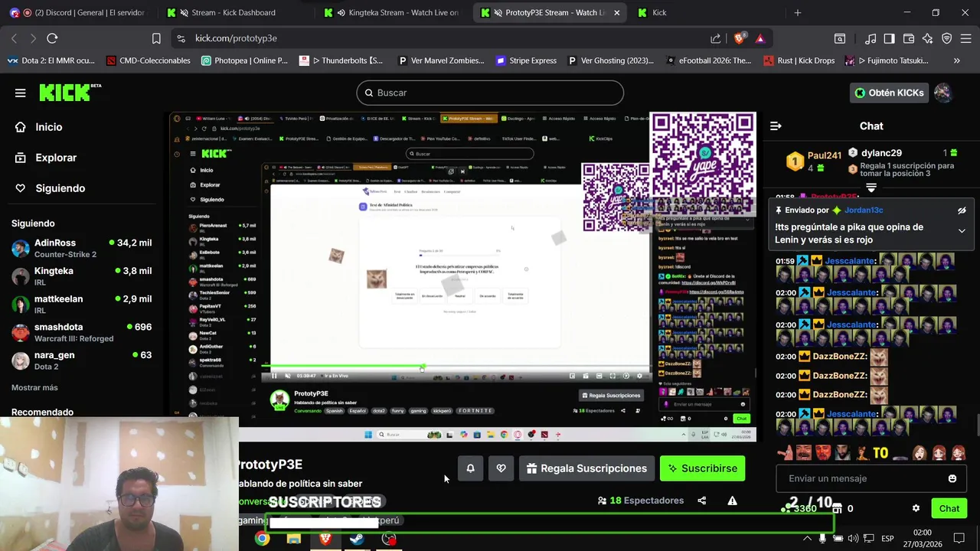Image resolution: width=980 pixels, height=551 pixels.
Task: Open Brave Rewards triangle icon
Action: [759, 38]
